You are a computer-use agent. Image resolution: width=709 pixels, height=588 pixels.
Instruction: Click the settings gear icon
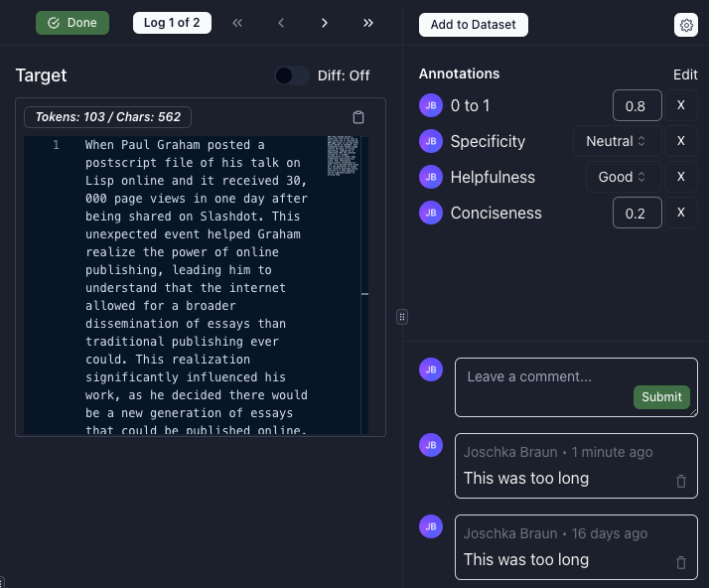click(685, 25)
